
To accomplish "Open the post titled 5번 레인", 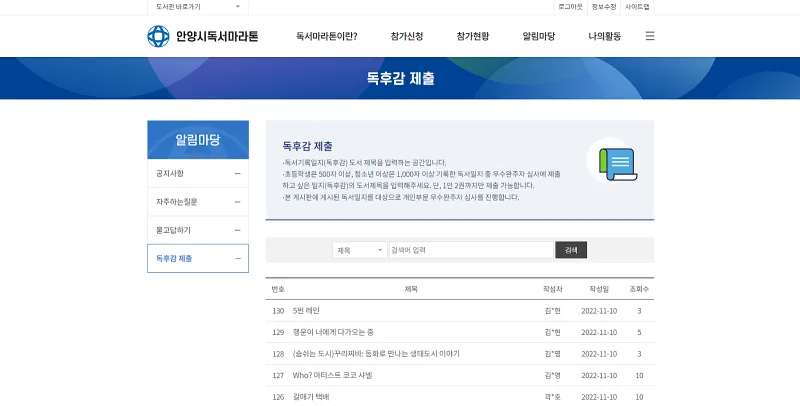I will pos(306,311).
